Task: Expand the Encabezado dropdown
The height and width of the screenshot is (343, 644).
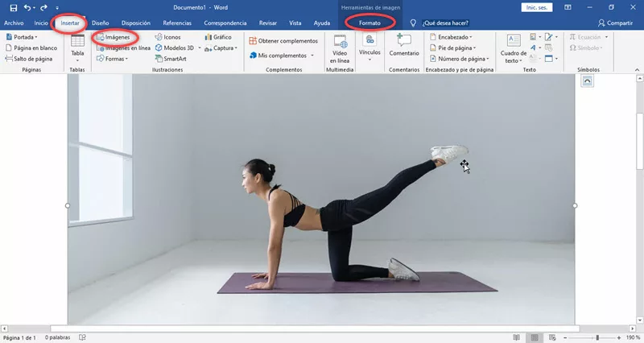Action: pyautogui.click(x=451, y=37)
